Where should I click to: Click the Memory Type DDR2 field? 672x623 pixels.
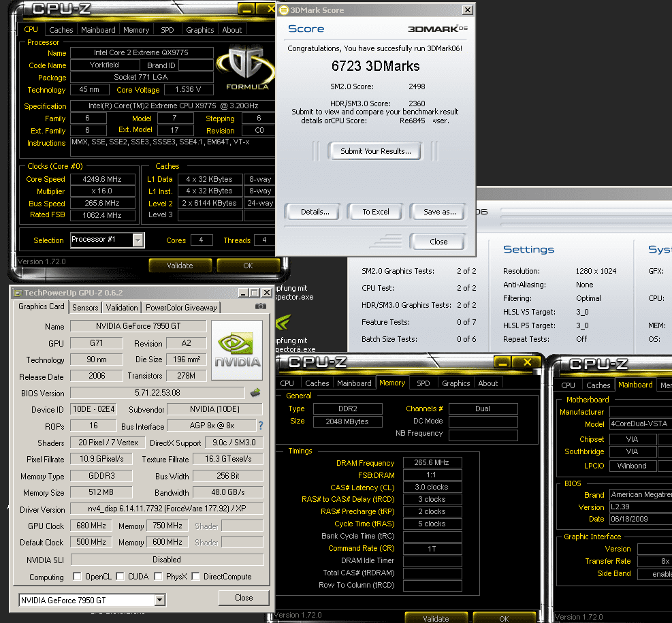347,409
